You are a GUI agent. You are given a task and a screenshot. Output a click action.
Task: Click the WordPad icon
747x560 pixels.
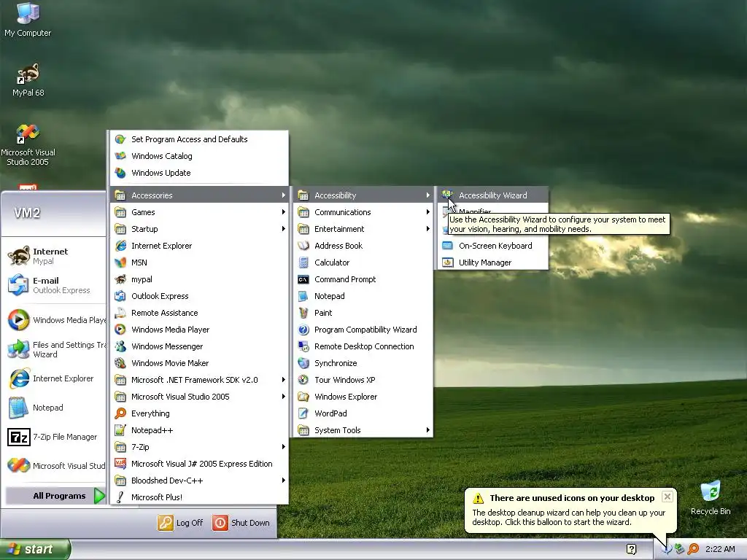[303, 413]
